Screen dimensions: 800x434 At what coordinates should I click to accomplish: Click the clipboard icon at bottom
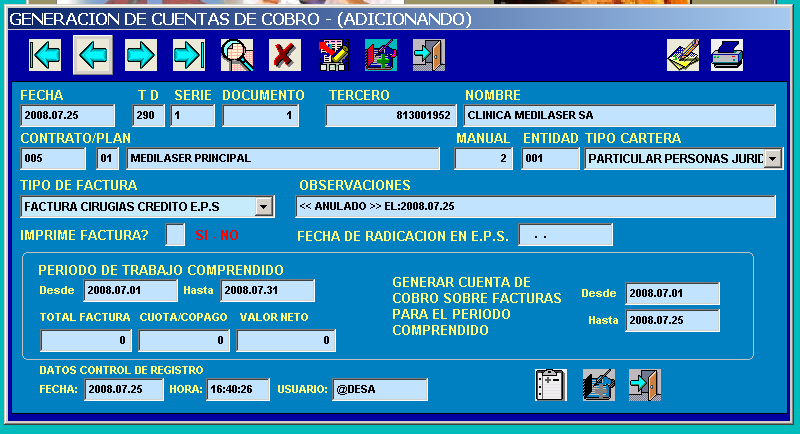551,385
